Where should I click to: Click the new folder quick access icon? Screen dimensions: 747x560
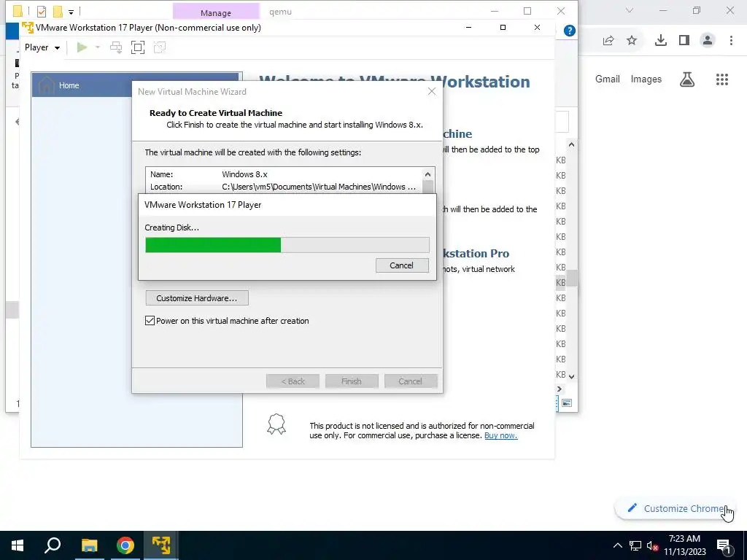58,11
